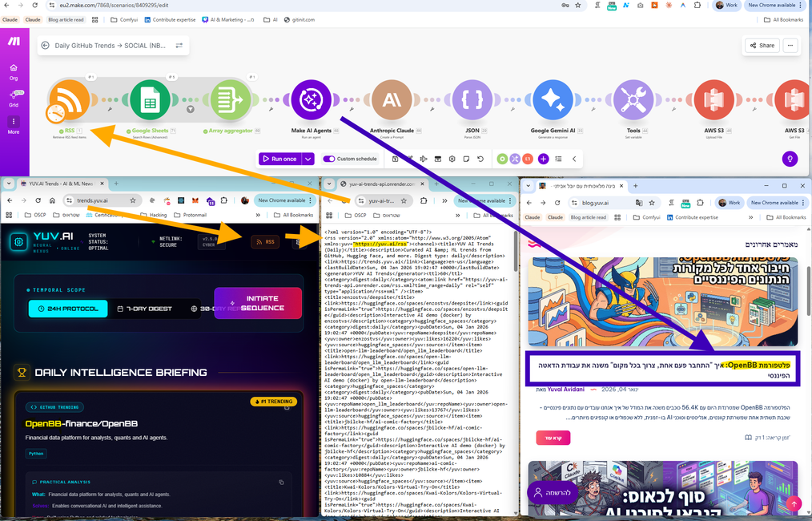The height and width of the screenshot is (521, 812).
Task: Click filter icon after Google Sheets module
Action: tap(190, 109)
